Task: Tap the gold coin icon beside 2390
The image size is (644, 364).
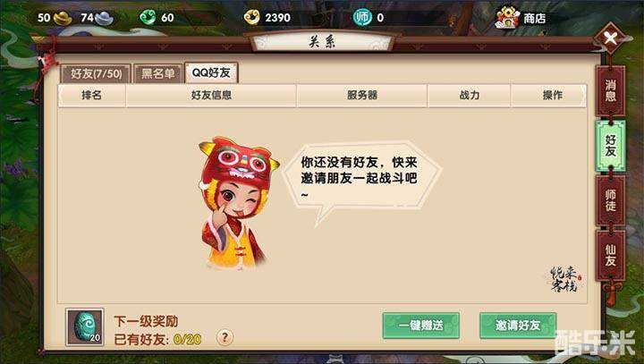Action: [x=251, y=18]
